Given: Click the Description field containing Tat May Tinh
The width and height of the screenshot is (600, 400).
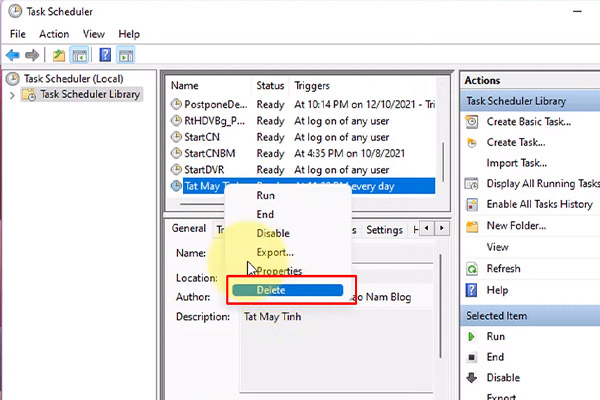Looking at the screenshot, I should tap(336, 350).
